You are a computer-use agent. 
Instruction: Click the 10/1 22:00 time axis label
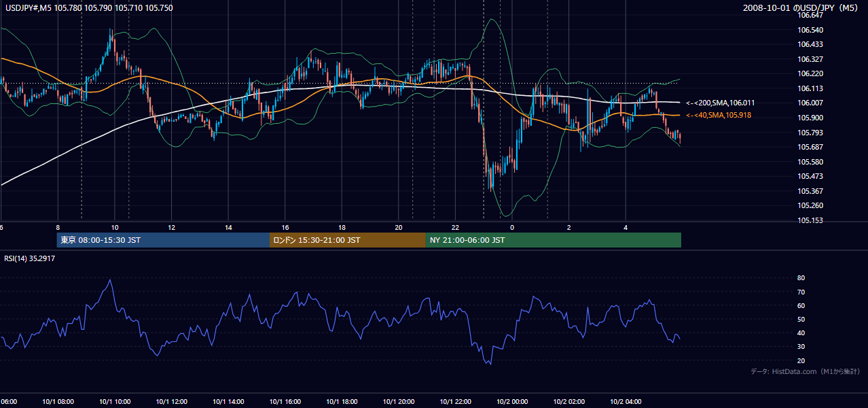[x=456, y=401]
